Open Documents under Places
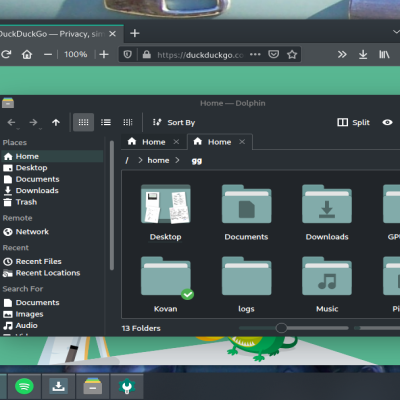This screenshot has width=400, height=400. [x=52, y=179]
